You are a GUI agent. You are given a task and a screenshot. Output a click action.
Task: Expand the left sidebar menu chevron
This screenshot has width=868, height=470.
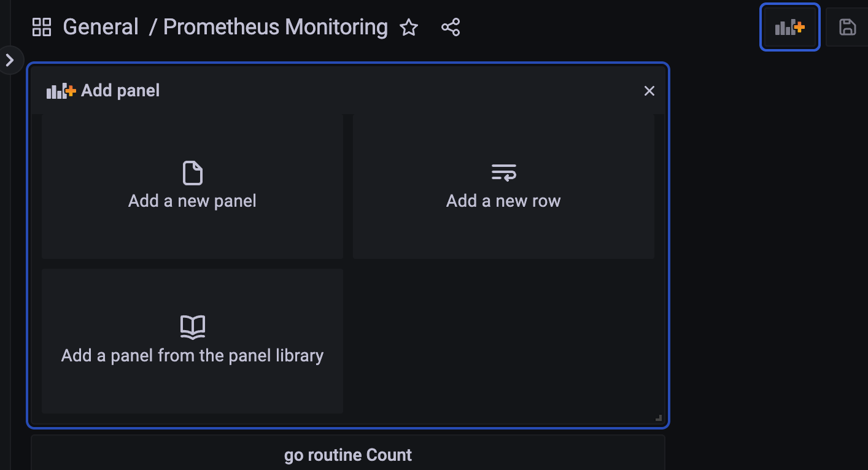9,60
